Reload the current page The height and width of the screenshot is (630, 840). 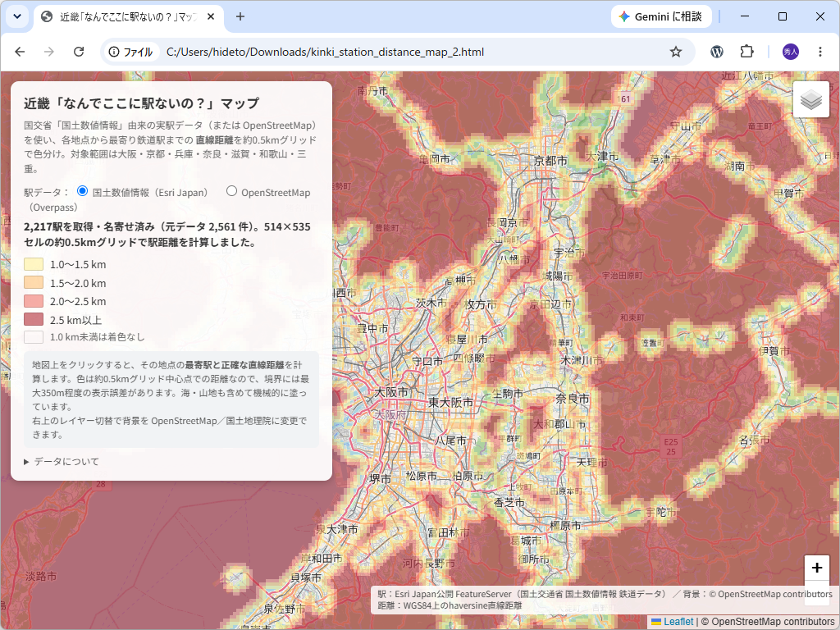click(79, 52)
